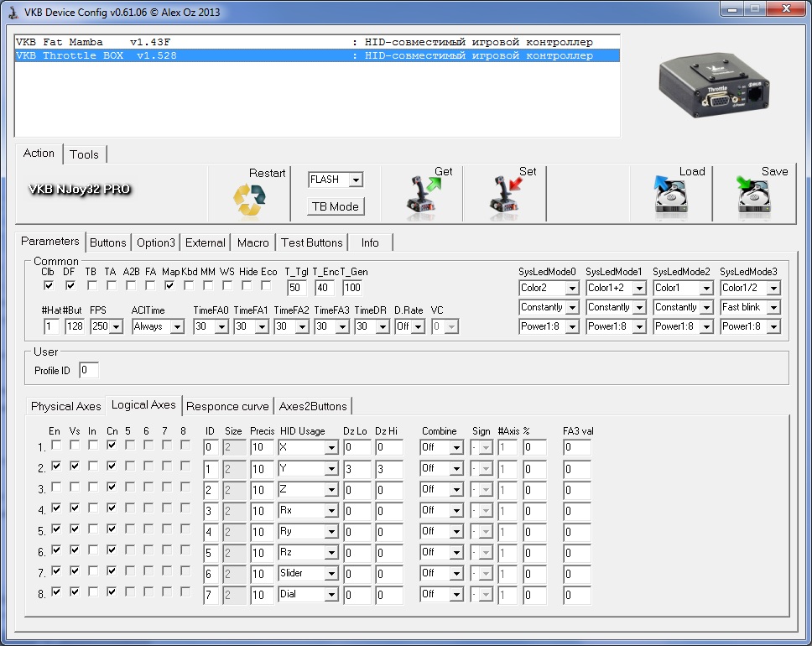The width and height of the screenshot is (812, 646).
Task: Click the #Hat input field
Action: coord(51,326)
